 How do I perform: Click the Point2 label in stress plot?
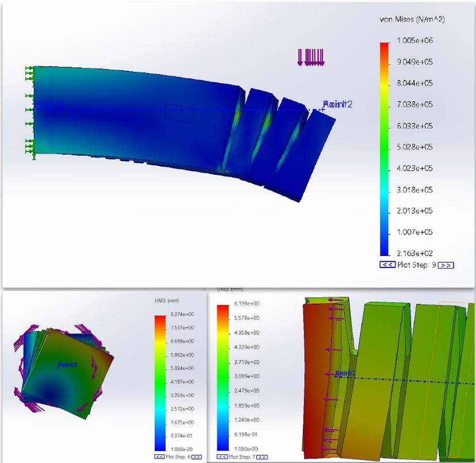[x=337, y=104]
